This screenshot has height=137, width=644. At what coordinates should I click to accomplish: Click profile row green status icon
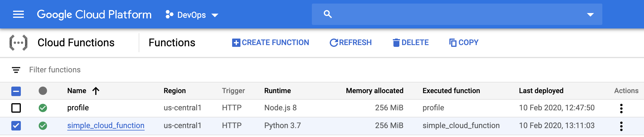pyautogui.click(x=43, y=108)
